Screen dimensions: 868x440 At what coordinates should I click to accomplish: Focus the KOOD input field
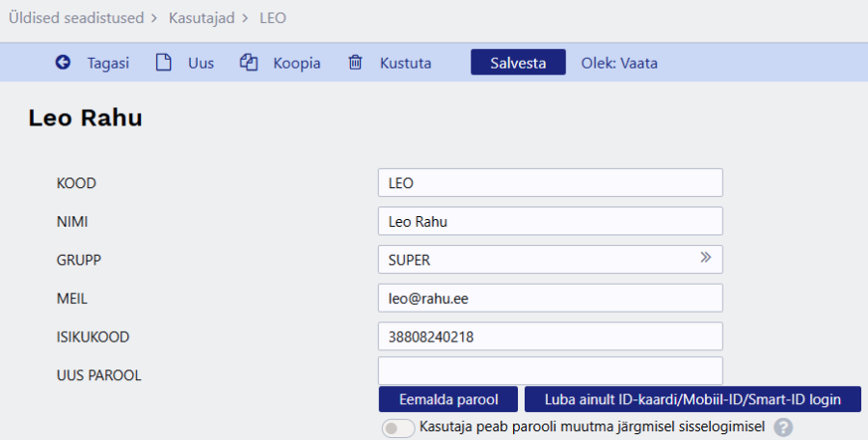[550, 182]
